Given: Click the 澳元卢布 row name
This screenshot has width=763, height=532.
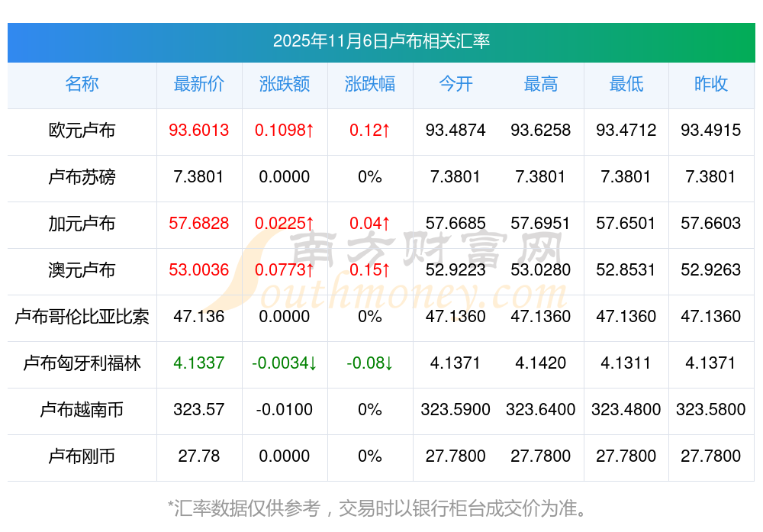Looking at the screenshot, I should coord(82,269).
